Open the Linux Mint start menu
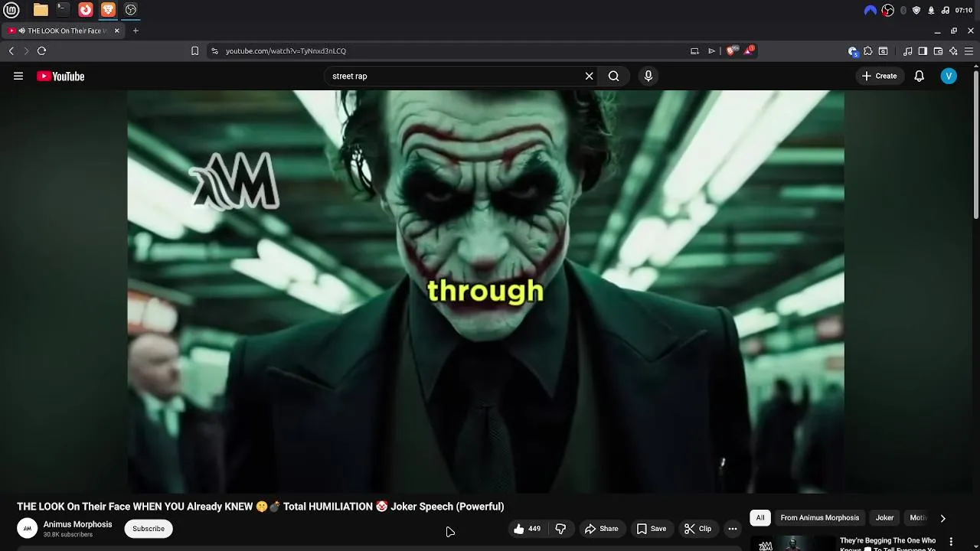 [x=11, y=10]
